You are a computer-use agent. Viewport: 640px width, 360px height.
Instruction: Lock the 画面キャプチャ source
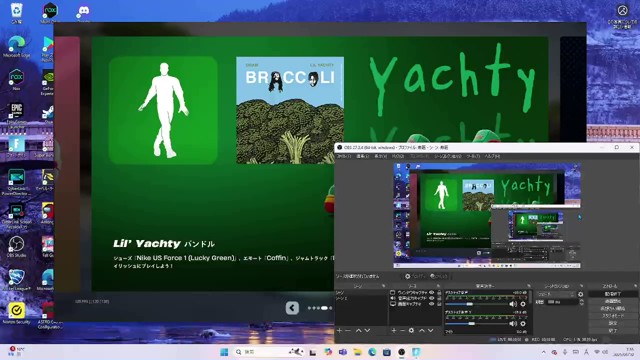(439, 304)
